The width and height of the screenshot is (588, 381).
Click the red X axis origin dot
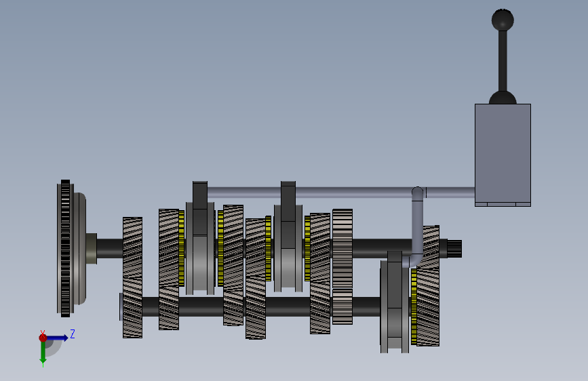(43, 338)
